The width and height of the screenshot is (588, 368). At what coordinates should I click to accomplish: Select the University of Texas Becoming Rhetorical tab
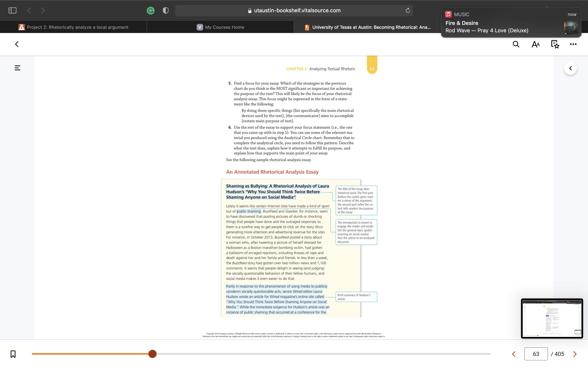tap(367, 27)
